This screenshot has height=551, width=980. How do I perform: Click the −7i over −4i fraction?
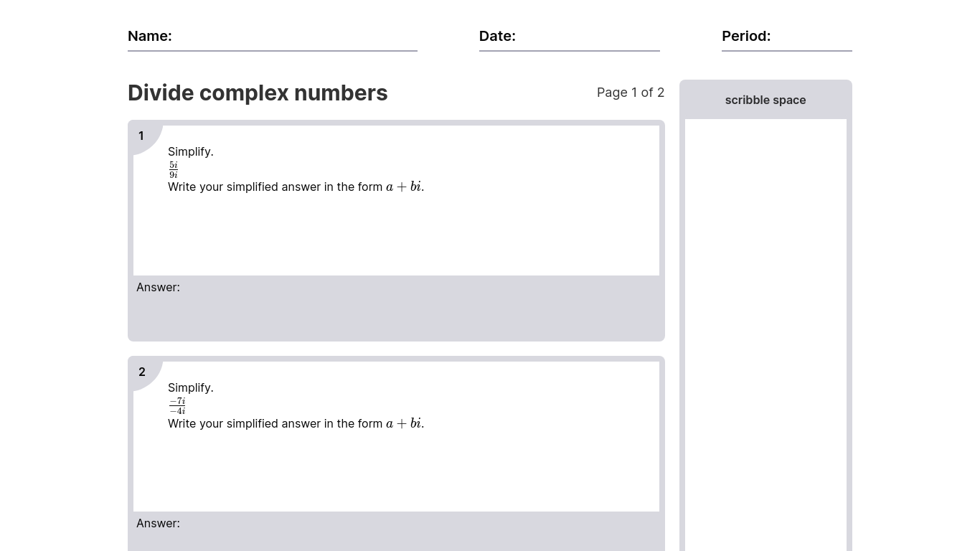tap(177, 406)
